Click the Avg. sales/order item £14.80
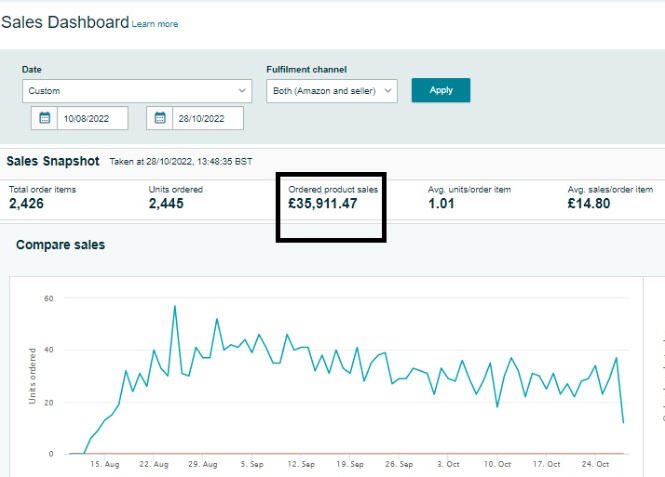The width and height of the screenshot is (665, 477). pos(589,204)
